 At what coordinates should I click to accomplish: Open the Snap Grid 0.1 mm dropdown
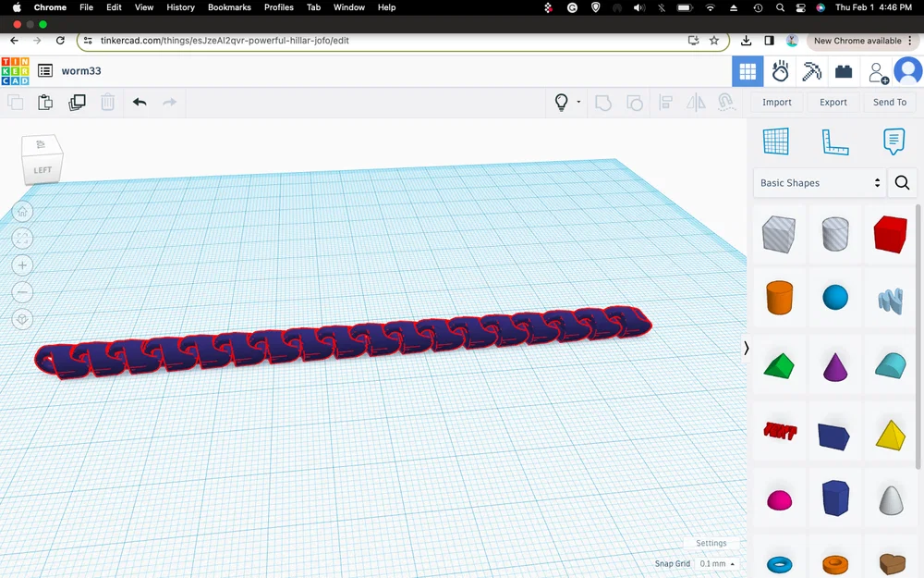(x=718, y=563)
